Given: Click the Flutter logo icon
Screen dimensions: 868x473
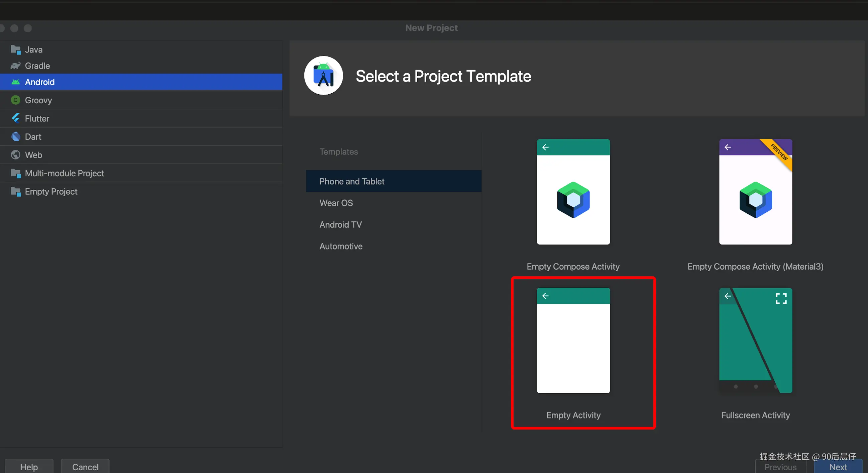Looking at the screenshot, I should (15, 118).
